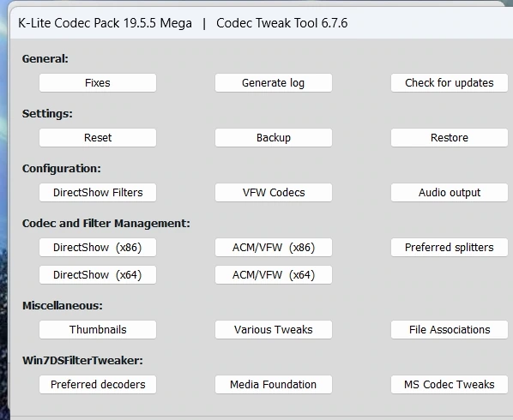Manage DirectShow (x64) filters
The height and width of the screenshot is (420, 513).
tap(98, 275)
